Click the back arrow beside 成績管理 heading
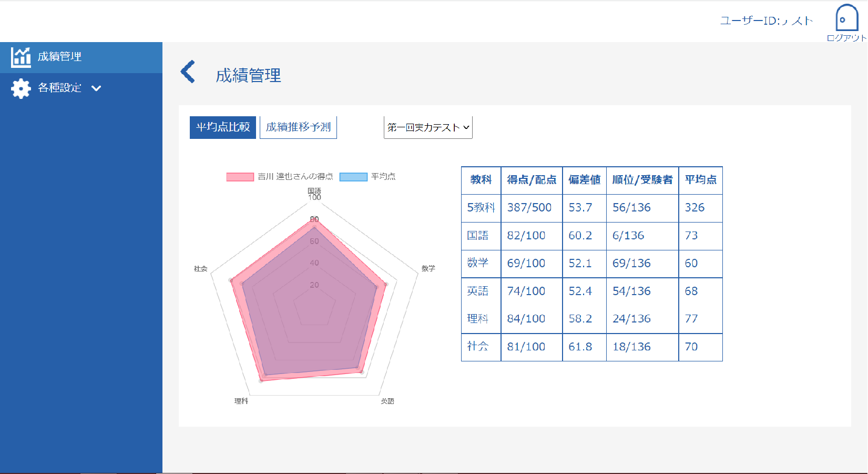868x474 pixels. click(188, 72)
